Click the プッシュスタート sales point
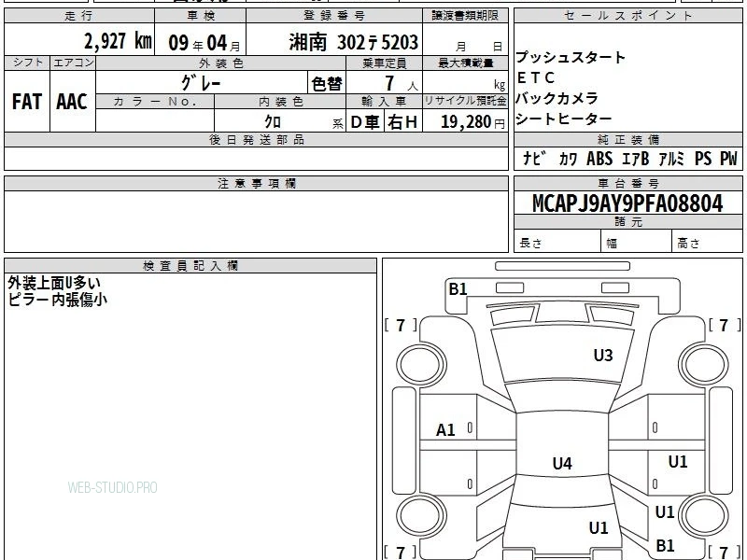Viewport: 747px width, 560px height. click(x=571, y=57)
